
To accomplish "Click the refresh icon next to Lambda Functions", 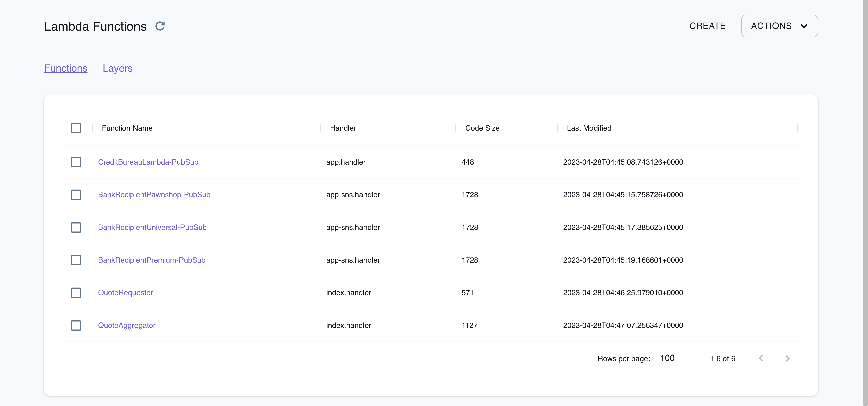I will click(160, 26).
